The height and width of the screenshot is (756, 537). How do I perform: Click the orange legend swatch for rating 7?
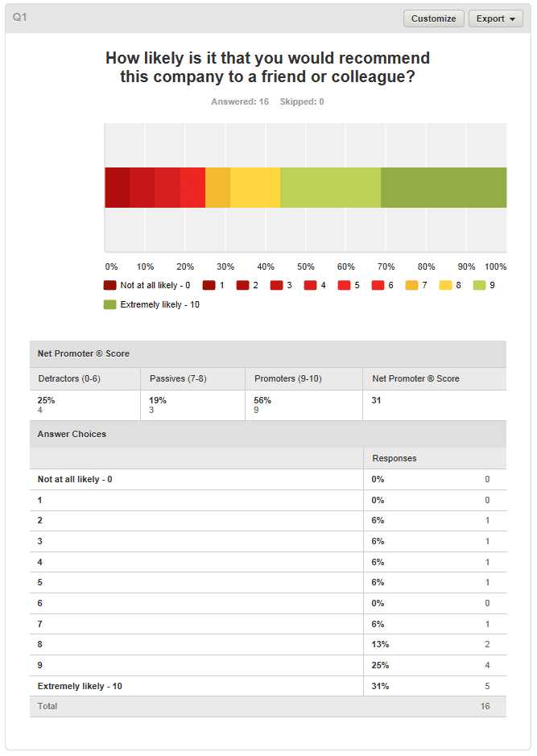click(412, 285)
